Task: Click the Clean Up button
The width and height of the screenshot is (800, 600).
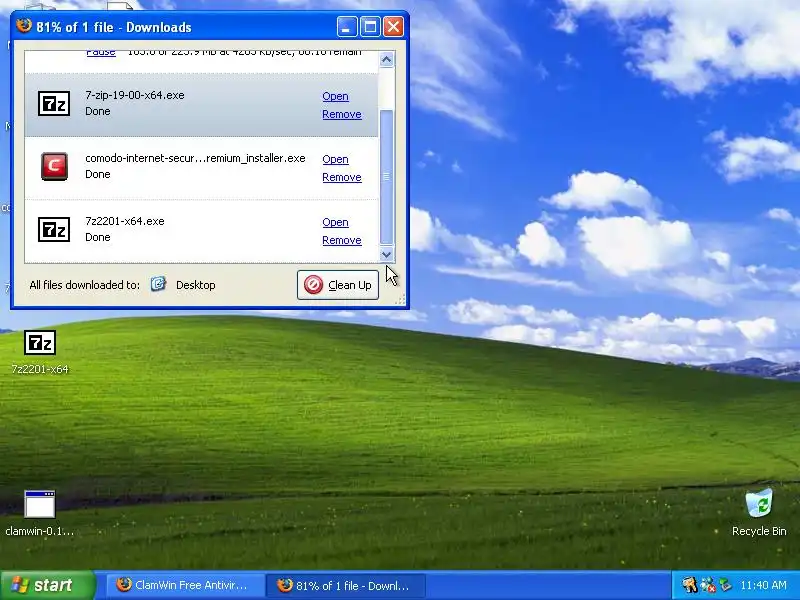Action: [338, 285]
